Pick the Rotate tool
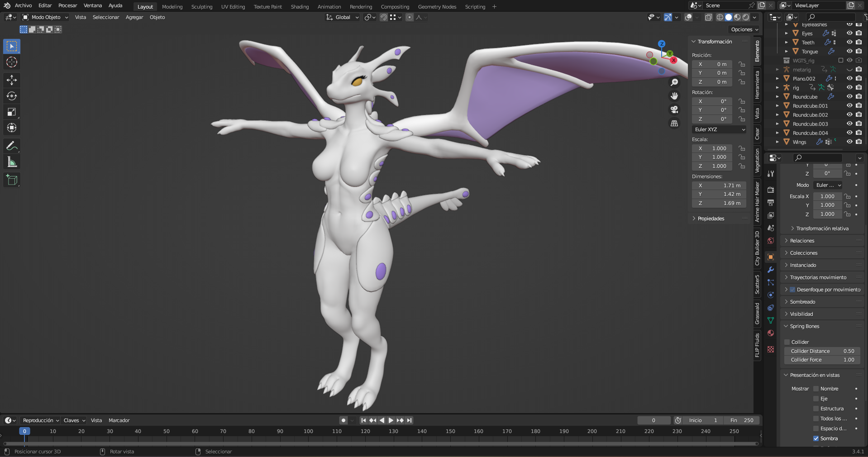 (x=12, y=96)
